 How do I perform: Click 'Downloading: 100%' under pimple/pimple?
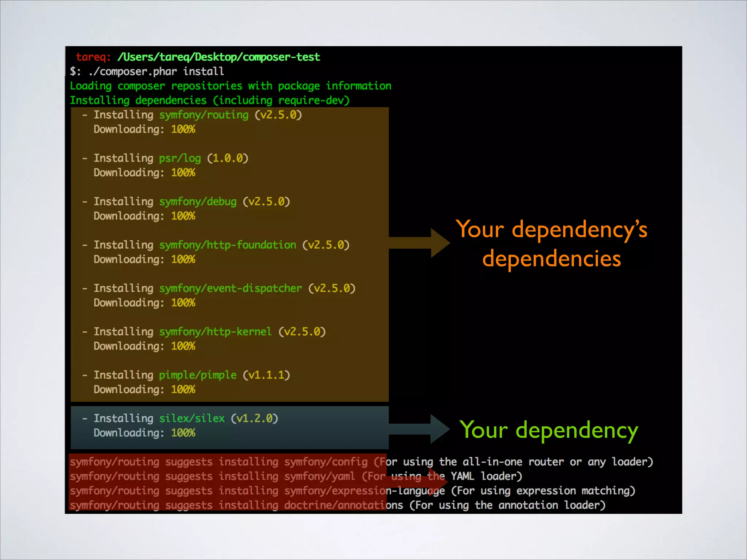click(144, 390)
